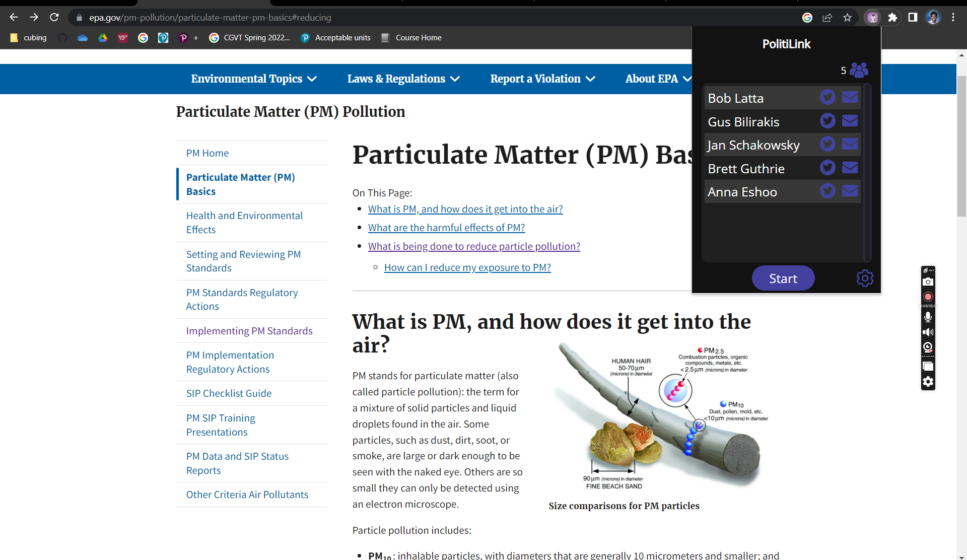Mute the microphone in recorder toolbar
Viewport: 967px width, 560px height.
tap(928, 317)
